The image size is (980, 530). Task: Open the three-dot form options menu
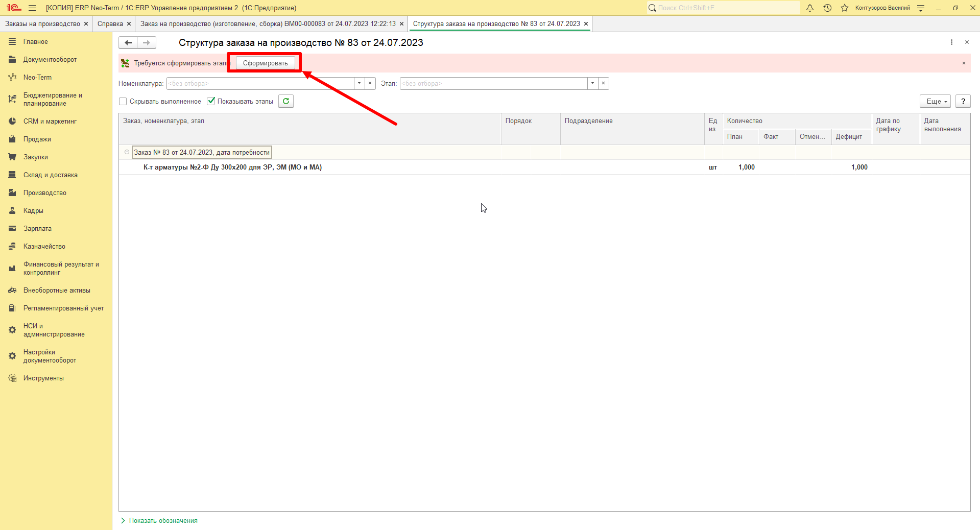(951, 42)
